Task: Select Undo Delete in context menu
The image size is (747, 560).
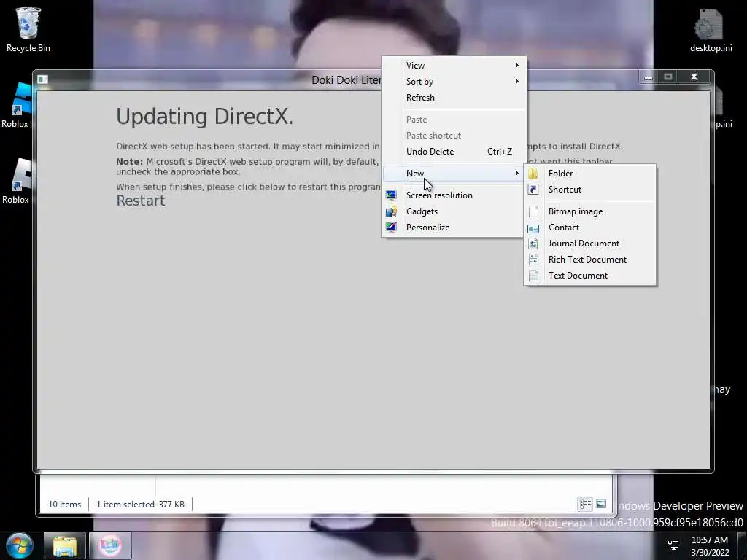Action: [454, 152]
